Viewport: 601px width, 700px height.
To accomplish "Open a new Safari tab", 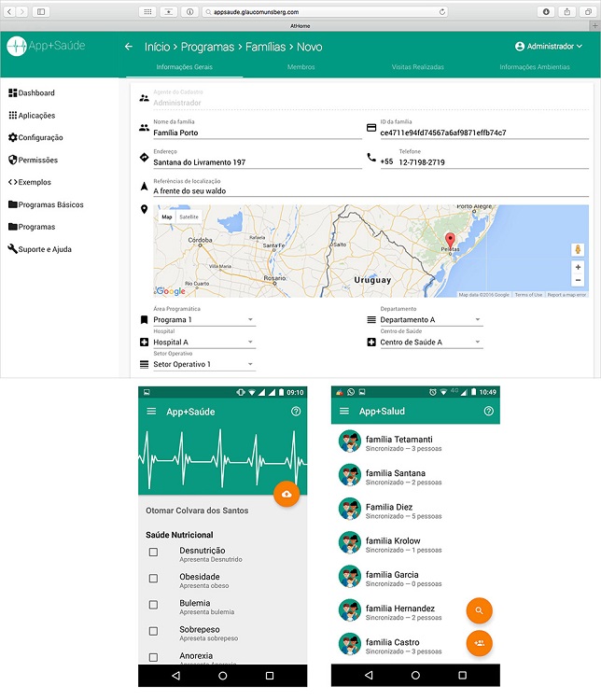I will pos(594,26).
